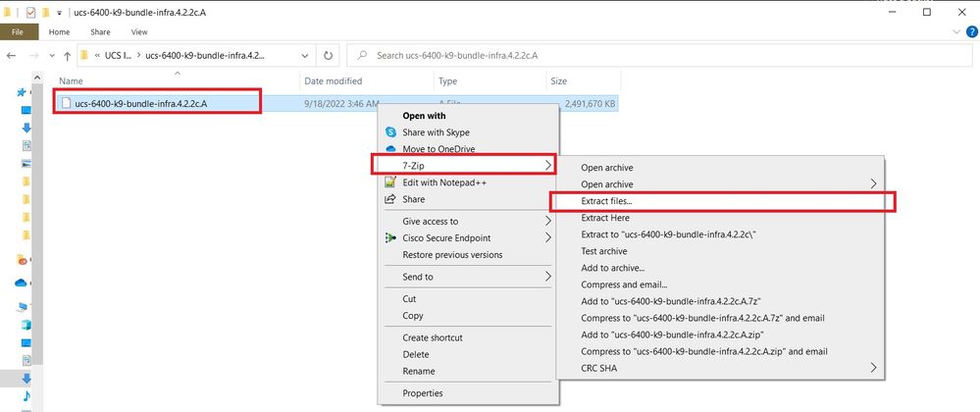Choose Delete in context menu
The width and height of the screenshot is (980, 412).
(x=469, y=354)
